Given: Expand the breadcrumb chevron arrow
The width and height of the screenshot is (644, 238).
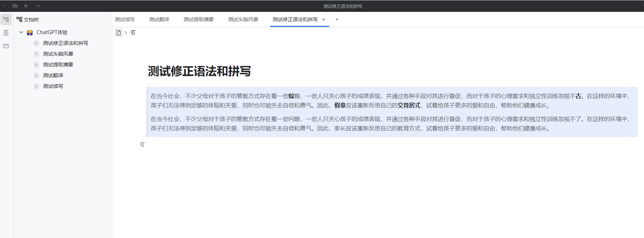Looking at the screenshot, I should 126,33.
